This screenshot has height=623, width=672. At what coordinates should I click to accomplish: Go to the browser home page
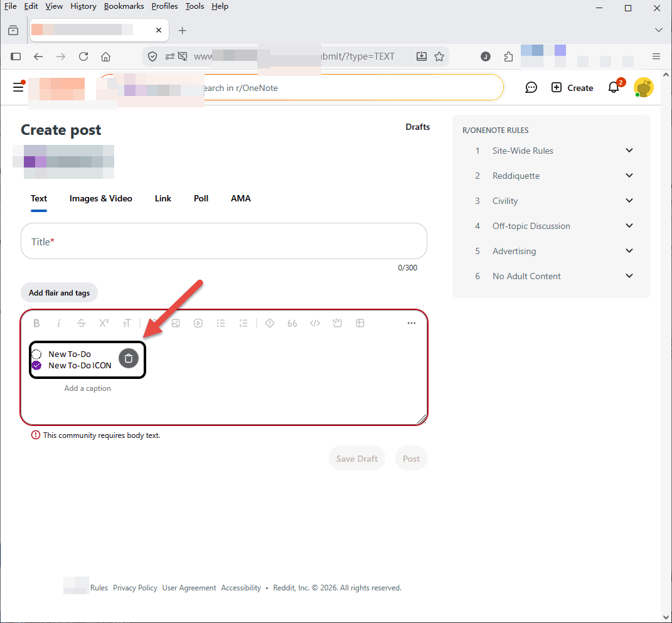tap(105, 56)
